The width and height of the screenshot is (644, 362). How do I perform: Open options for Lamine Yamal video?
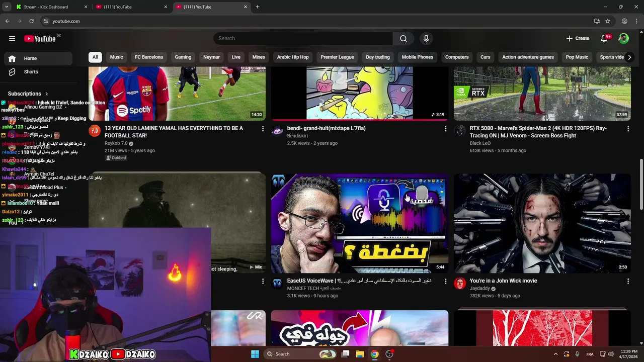coord(263,129)
